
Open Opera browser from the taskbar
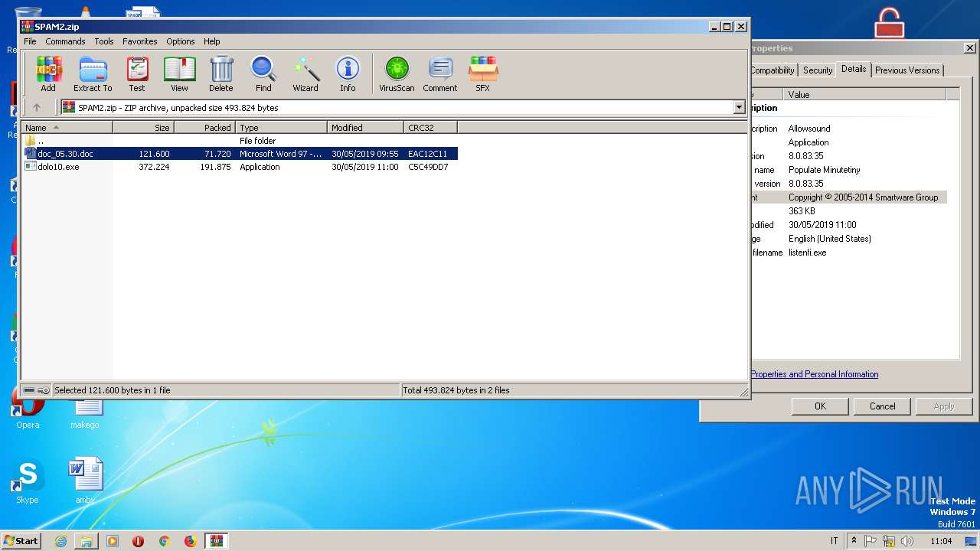click(139, 541)
